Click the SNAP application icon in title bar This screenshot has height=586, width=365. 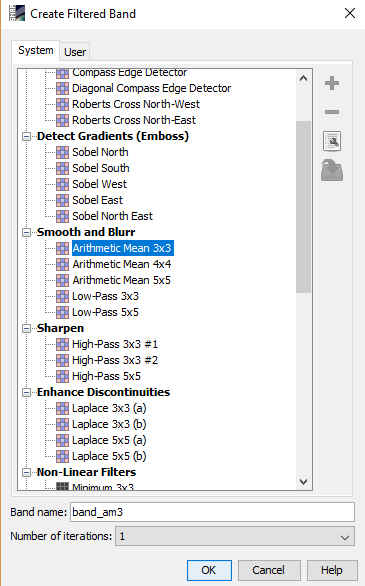tap(17, 13)
